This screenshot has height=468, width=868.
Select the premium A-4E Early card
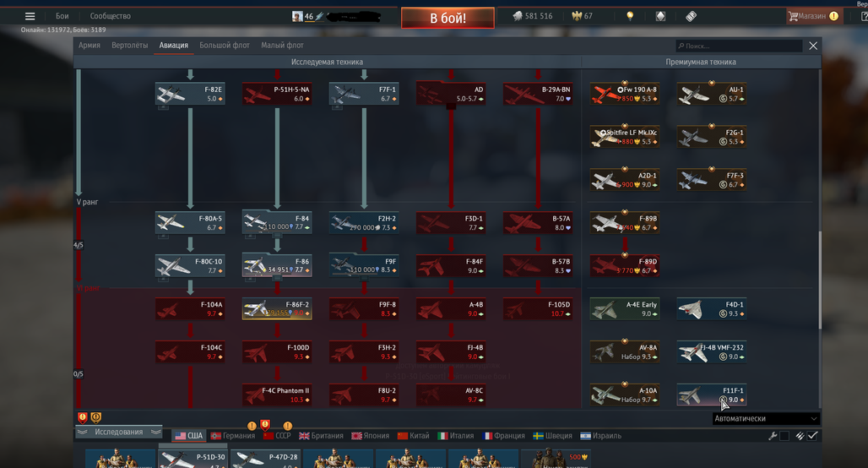[x=625, y=308]
